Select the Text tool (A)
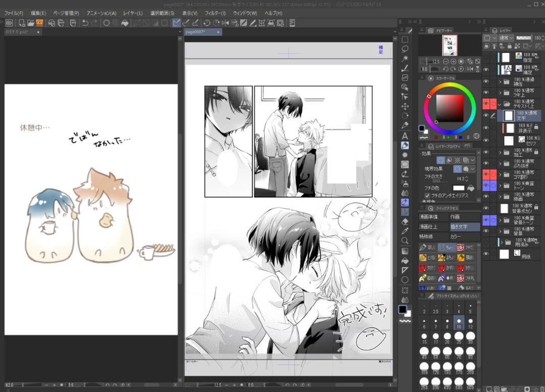The height and width of the screenshot is (392, 545). pyautogui.click(x=405, y=136)
